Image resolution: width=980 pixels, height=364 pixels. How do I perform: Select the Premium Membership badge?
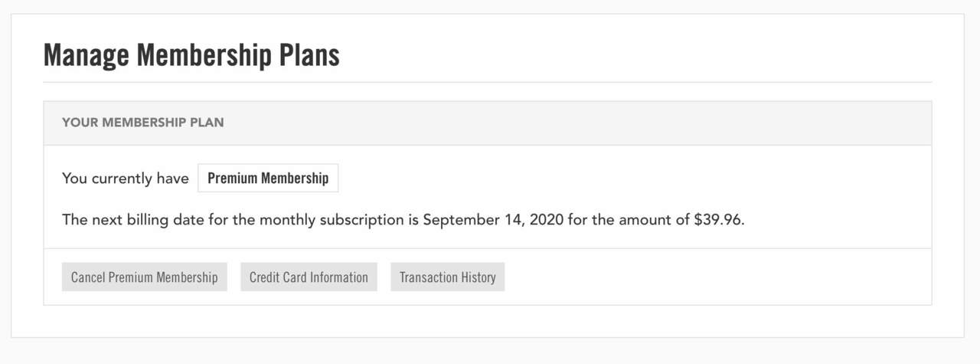coord(268,179)
